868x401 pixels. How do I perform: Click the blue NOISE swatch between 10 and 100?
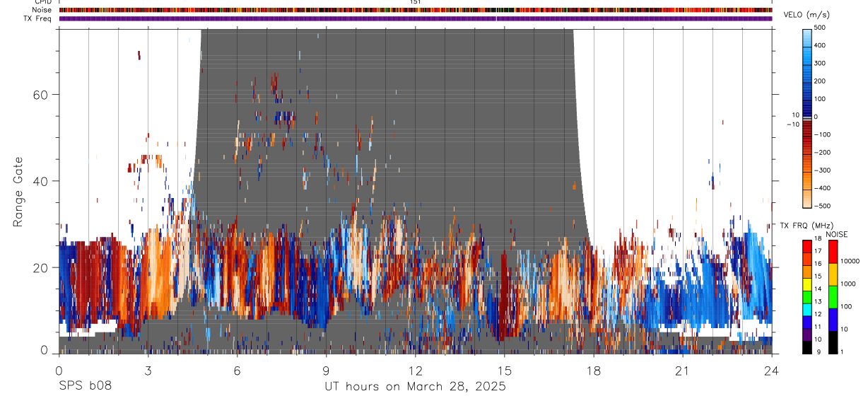(833, 320)
